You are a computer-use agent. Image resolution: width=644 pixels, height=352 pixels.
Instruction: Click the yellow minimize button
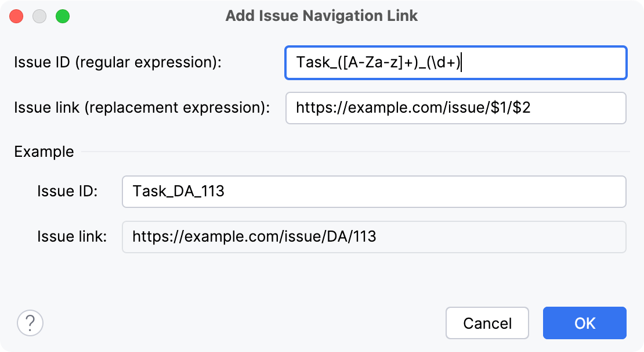click(39, 16)
